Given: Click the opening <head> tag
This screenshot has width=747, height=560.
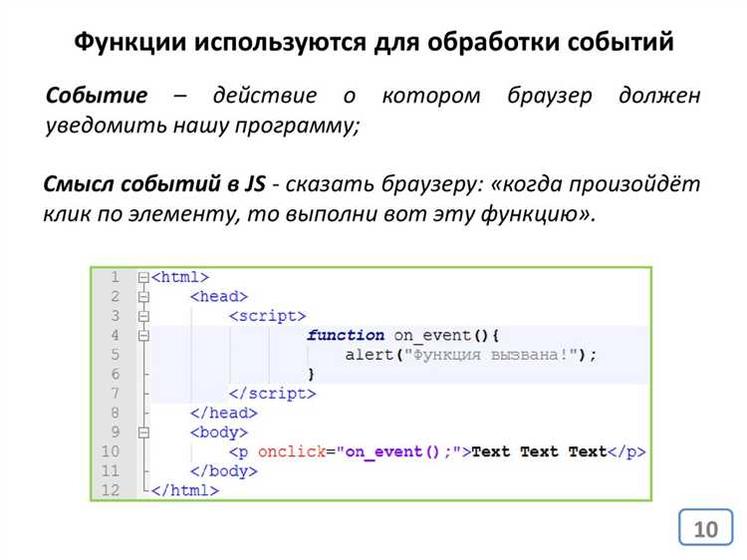Looking at the screenshot, I should click(x=219, y=297).
